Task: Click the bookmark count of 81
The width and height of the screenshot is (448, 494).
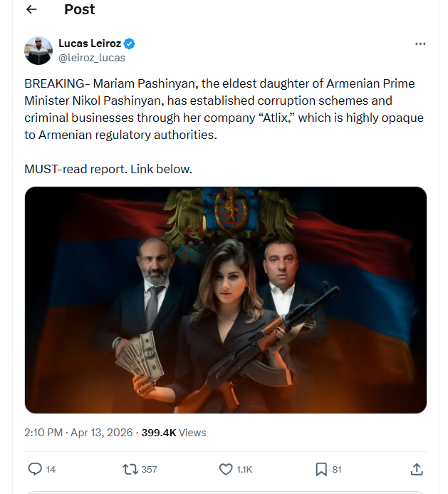Action: click(x=337, y=470)
